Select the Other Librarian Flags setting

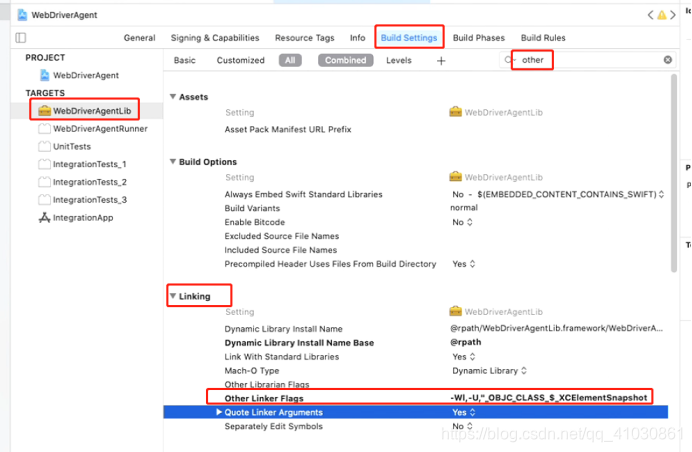pos(267,384)
